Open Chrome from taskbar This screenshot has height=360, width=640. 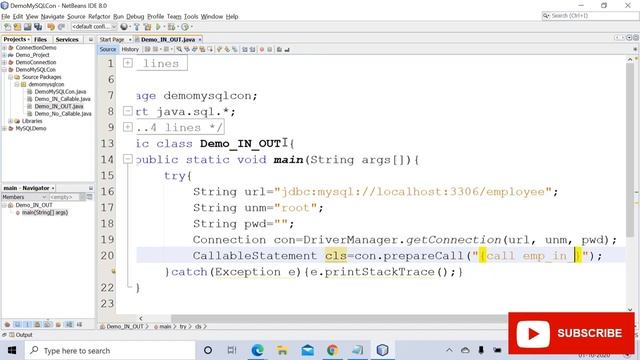pyautogui.click(x=333, y=350)
